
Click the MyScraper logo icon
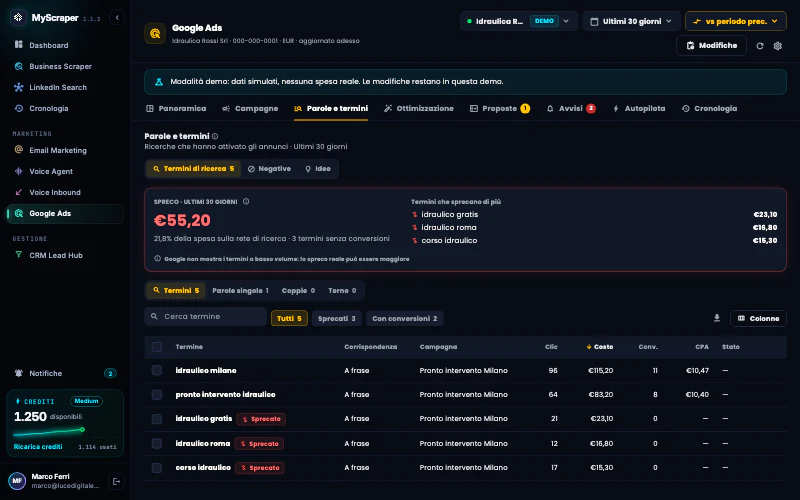18,17
